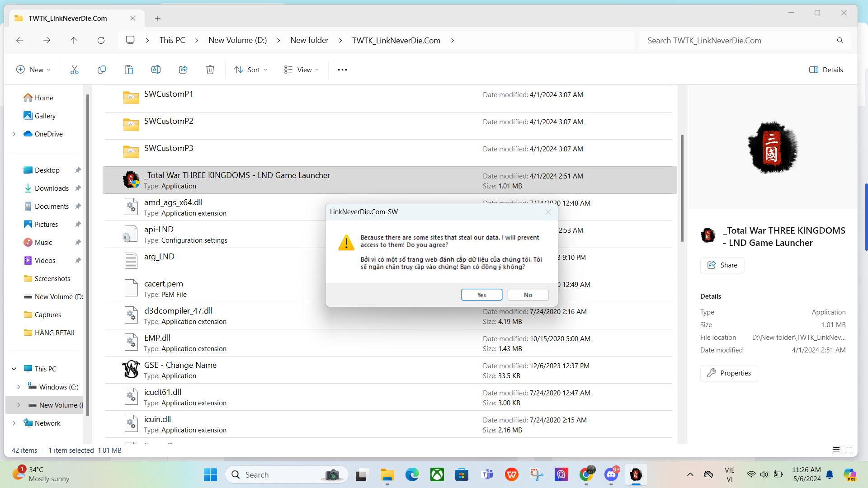Open Music in Quick access
The height and width of the screenshot is (488, 868).
(x=43, y=242)
